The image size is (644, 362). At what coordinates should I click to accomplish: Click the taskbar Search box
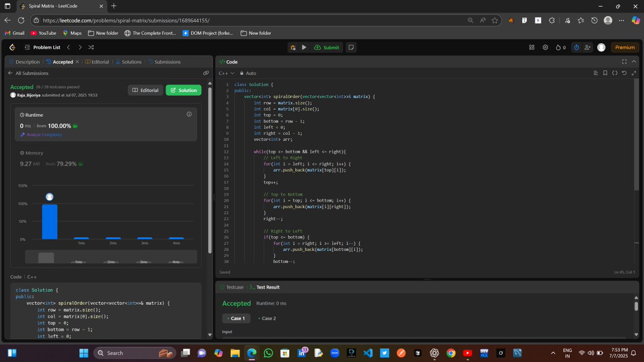click(x=134, y=353)
